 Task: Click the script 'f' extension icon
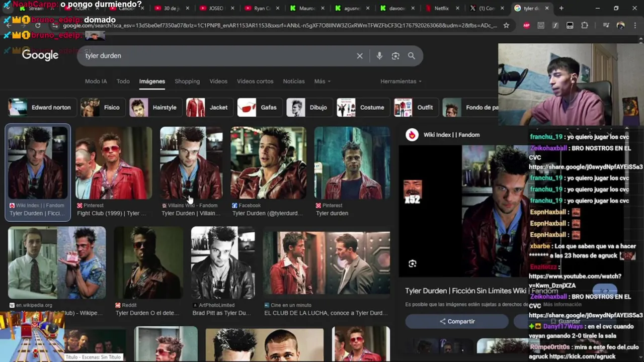point(555,25)
